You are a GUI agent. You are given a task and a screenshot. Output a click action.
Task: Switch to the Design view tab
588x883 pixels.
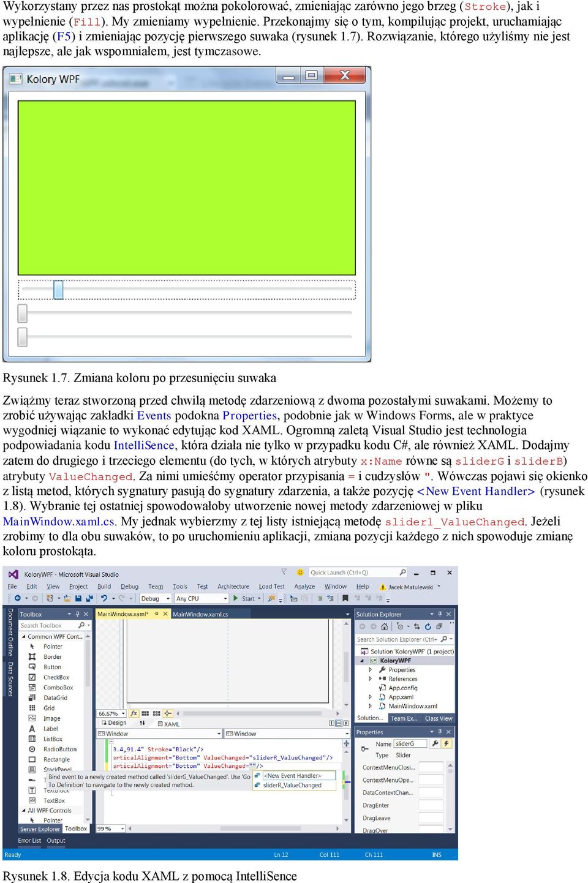(113, 723)
